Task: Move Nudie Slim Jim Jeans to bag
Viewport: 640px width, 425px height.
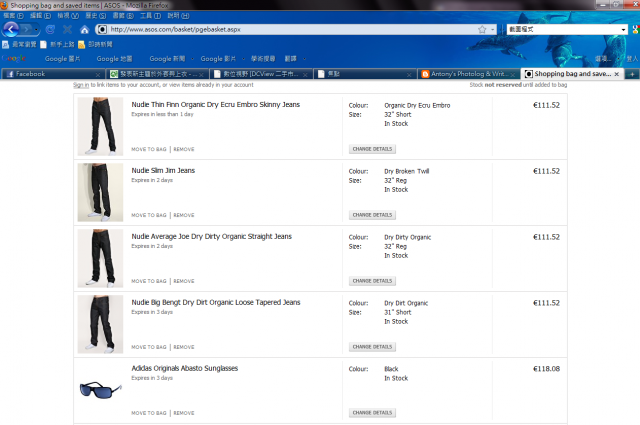Action: coord(149,215)
